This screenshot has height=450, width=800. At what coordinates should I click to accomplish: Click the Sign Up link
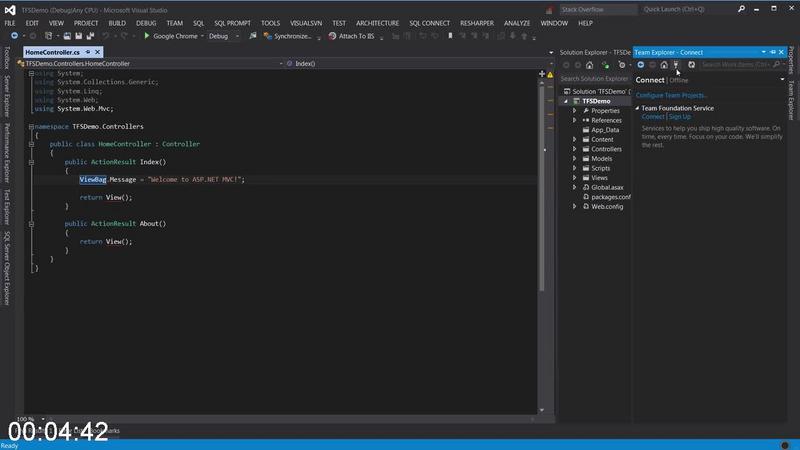coord(680,117)
